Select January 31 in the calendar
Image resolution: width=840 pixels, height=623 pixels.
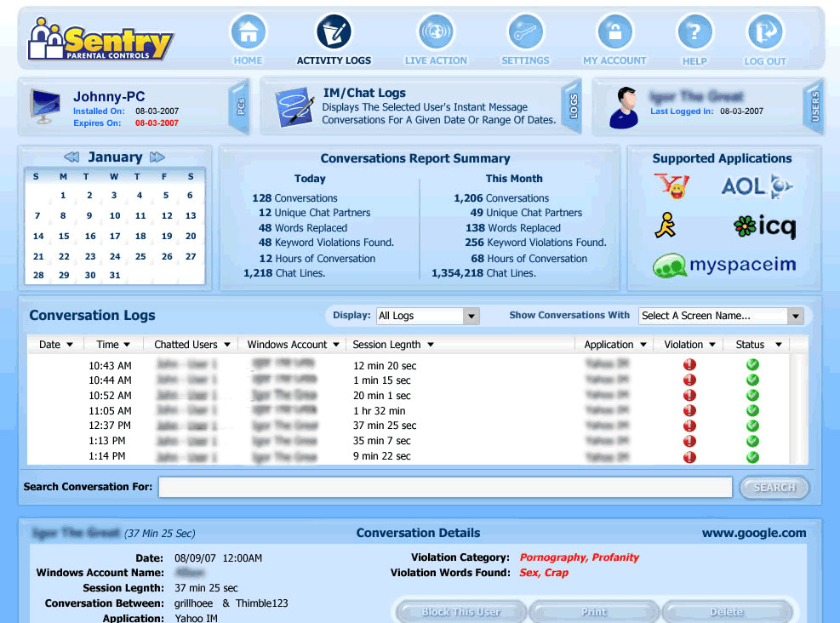(x=115, y=275)
